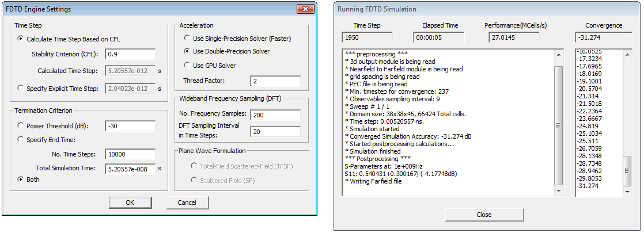Click the Performance readout 27.0145

[x=514, y=38]
